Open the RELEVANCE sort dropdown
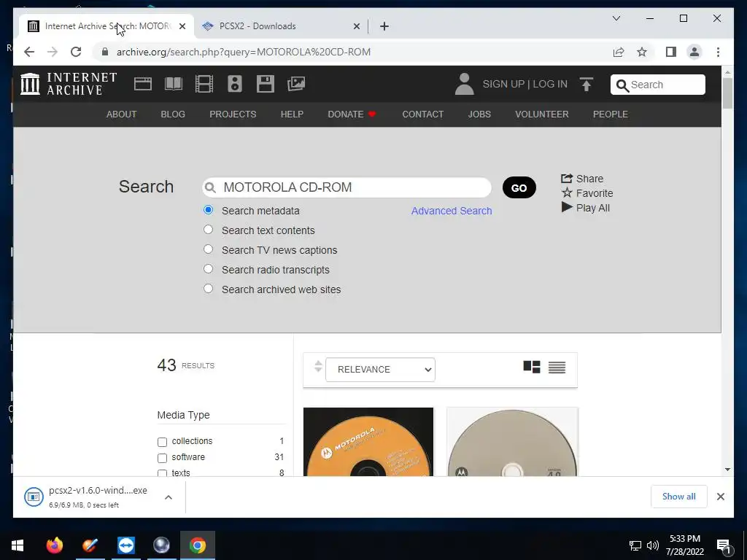 [x=380, y=370]
